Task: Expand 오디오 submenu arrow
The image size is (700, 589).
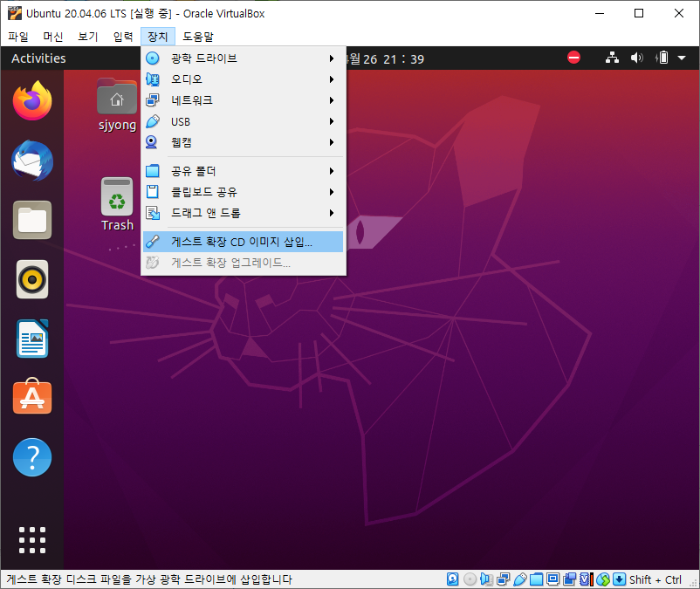Action: (x=332, y=79)
